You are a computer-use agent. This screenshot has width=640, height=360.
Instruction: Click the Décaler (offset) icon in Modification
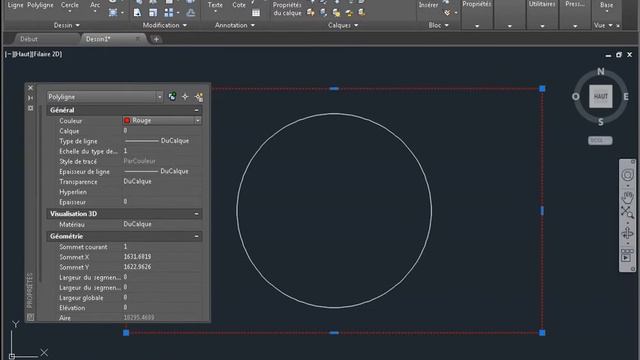pyautogui.click(x=191, y=13)
